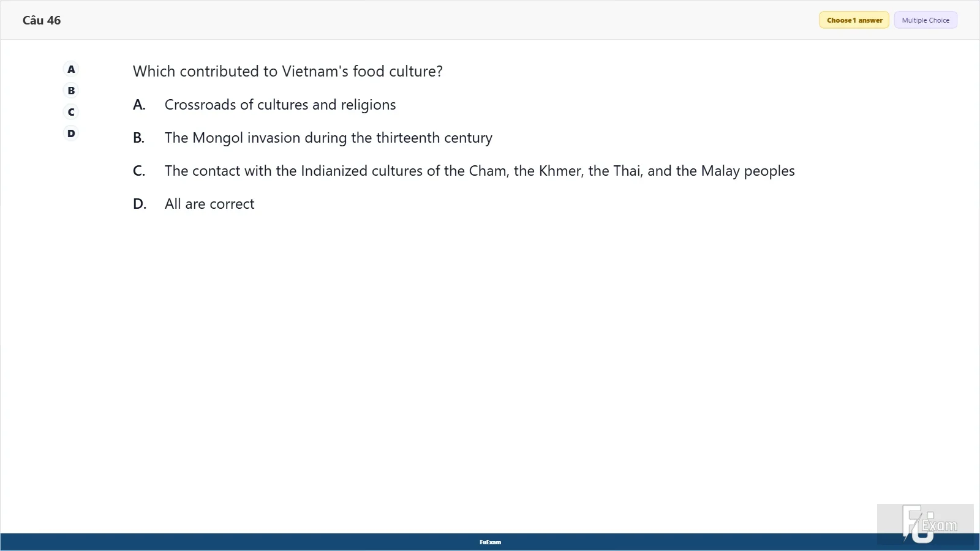Screen dimensions: 980x551
Task: Click the letter C. before third option
Action: click(x=139, y=171)
